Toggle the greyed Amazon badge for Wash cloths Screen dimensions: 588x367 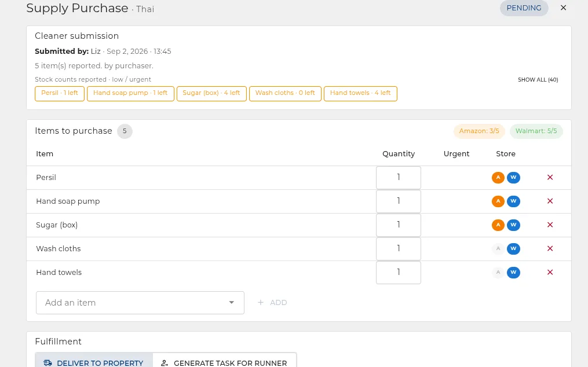click(x=498, y=248)
